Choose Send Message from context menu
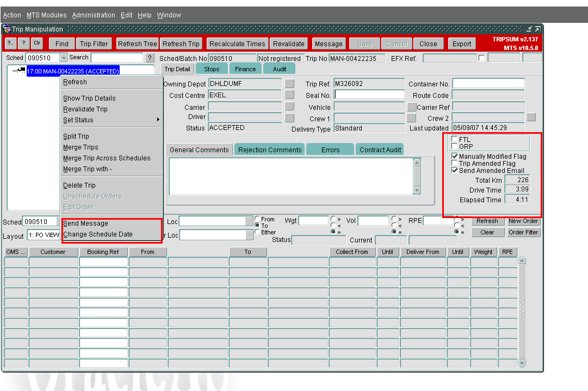588x391 pixels. (85, 223)
